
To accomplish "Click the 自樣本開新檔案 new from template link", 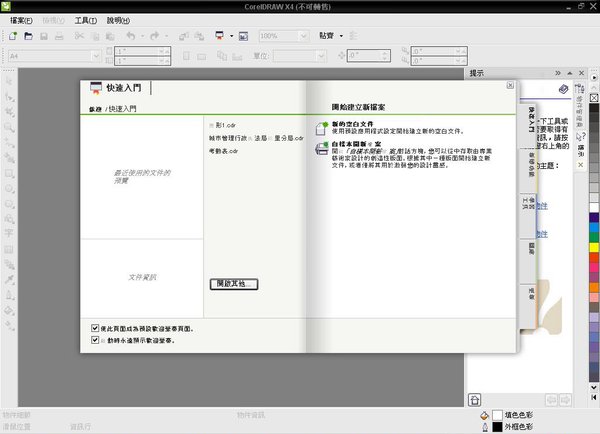I will click(x=356, y=144).
